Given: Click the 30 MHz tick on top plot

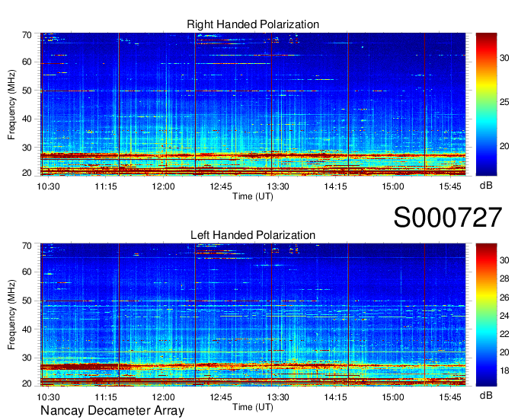Looking at the screenshot, I should [27, 148].
